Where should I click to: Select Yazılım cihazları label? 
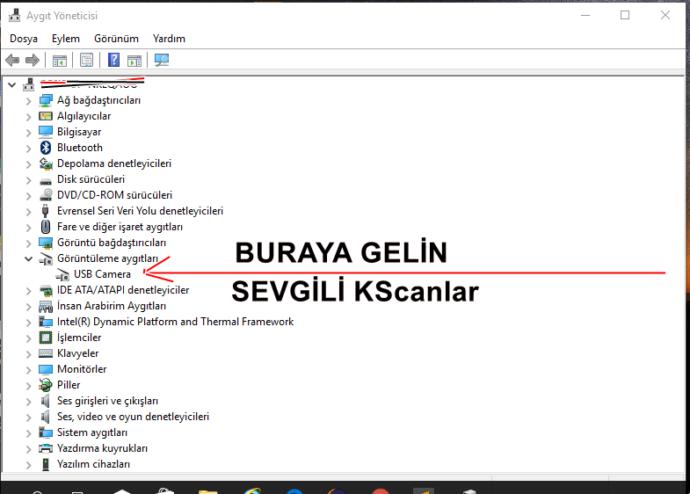pyautogui.click(x=93, y=464)
